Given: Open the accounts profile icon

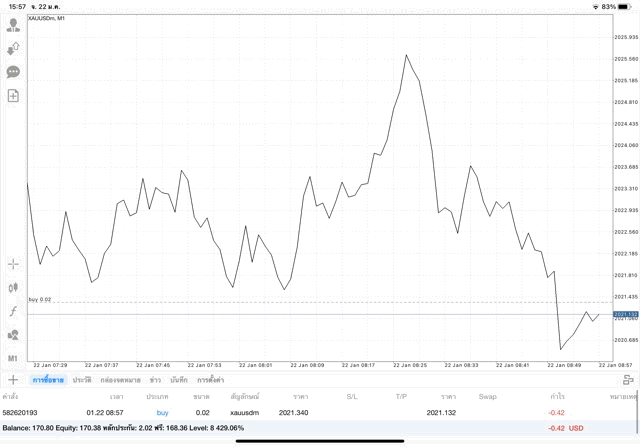Looking at the screenshot, I should tap(13, 25).
